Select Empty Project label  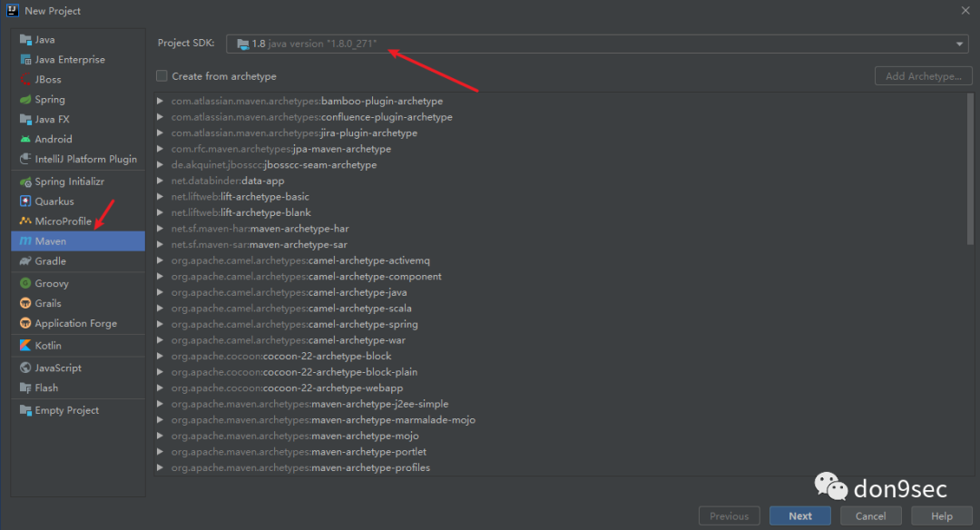pyautogui.click(x=67, y=410)
